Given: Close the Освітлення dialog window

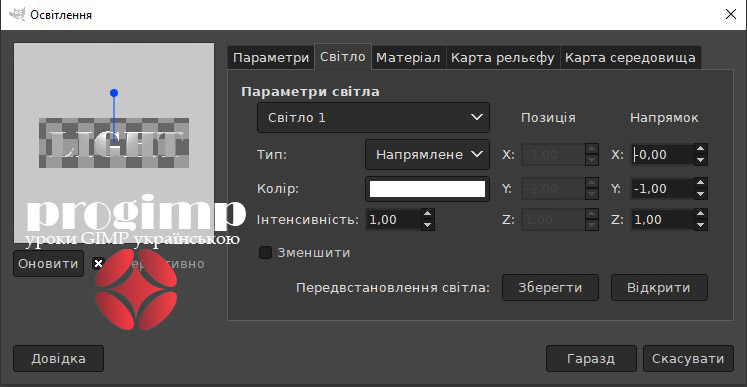Looking at the screenshot, I should [730, 14].
